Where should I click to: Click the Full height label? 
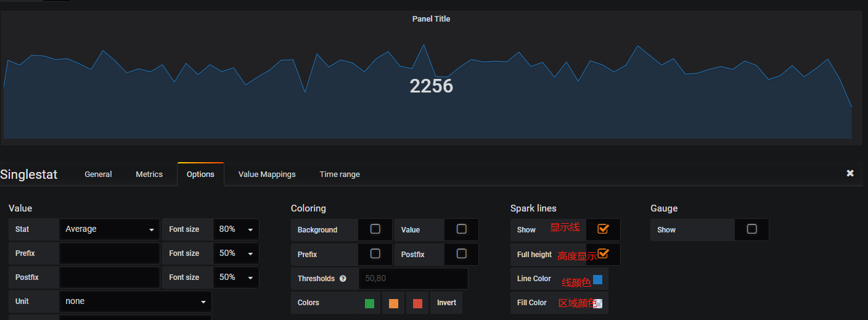point(534,255)
